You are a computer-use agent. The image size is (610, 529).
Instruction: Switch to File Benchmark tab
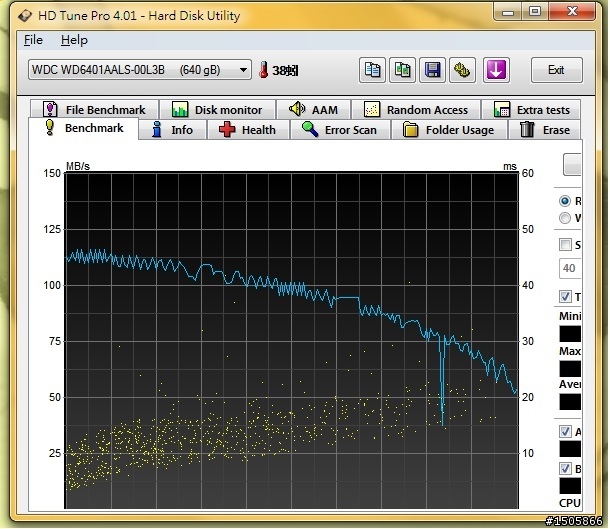point(95,109)
